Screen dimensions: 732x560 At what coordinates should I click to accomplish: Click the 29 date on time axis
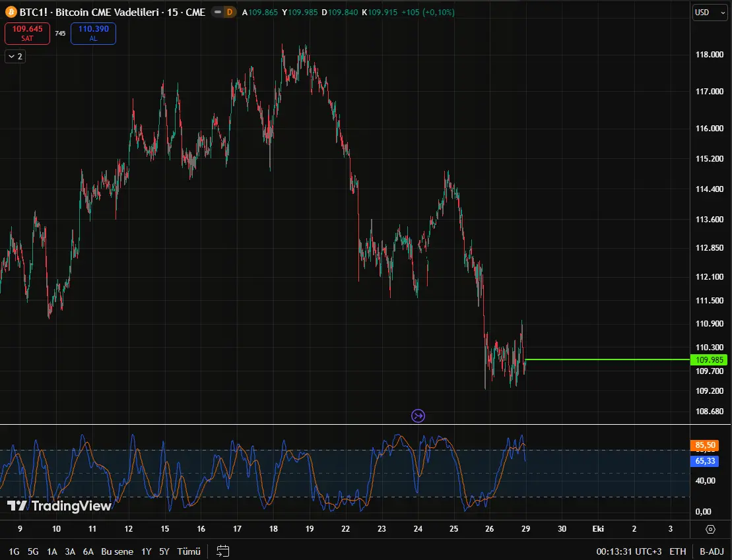click(525, 529)
